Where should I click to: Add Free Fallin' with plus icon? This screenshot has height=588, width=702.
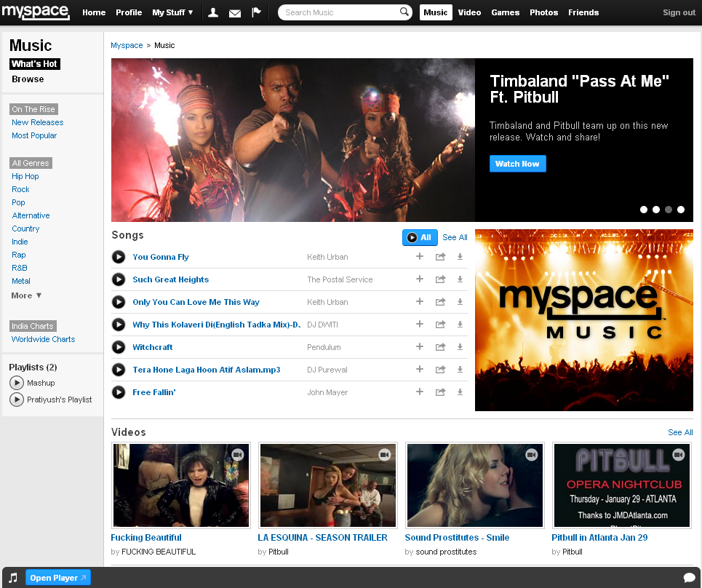420,392
